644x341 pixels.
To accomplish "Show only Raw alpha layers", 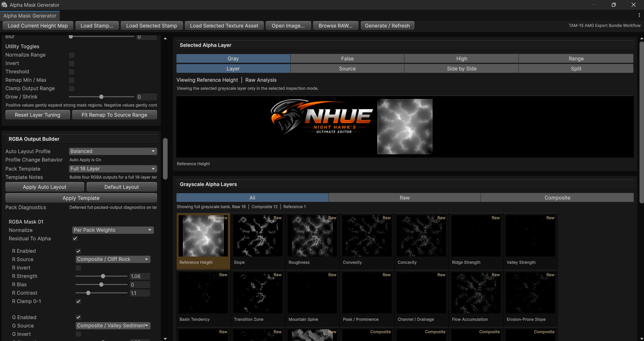I will (405, 198).
